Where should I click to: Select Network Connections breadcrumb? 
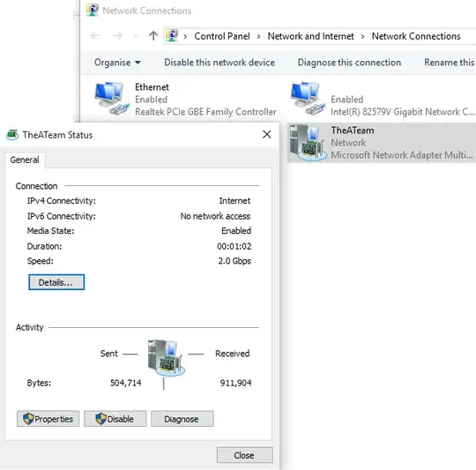[416, 36]
